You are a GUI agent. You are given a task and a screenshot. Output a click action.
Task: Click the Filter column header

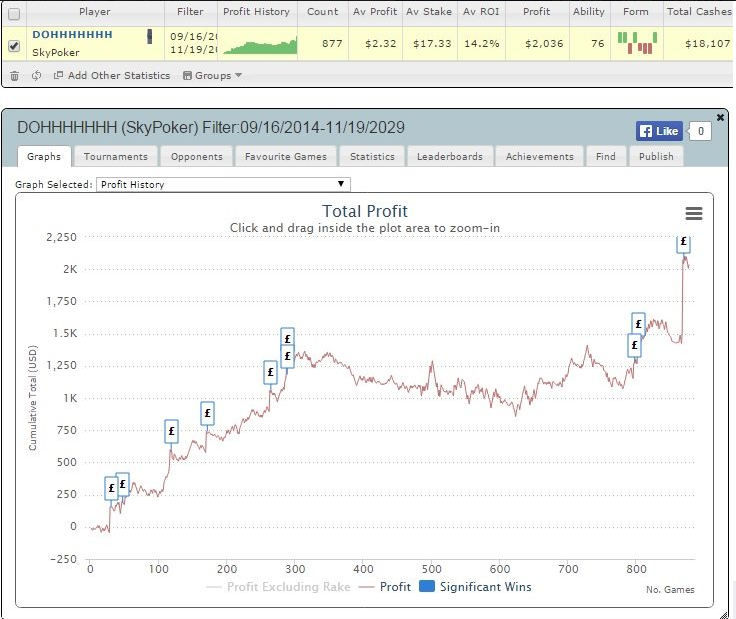(x=190, y=12)
